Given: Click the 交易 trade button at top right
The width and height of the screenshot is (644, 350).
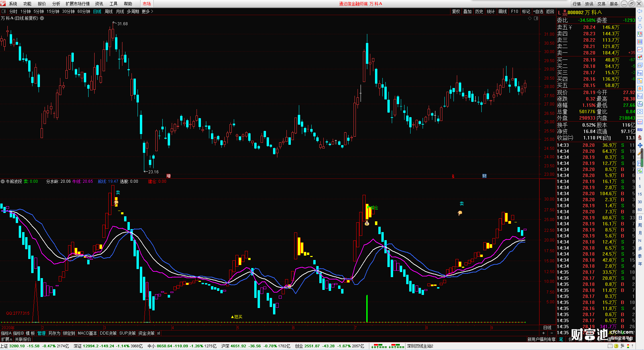Looking at the screenshot, I should click(x=601, y=4).
